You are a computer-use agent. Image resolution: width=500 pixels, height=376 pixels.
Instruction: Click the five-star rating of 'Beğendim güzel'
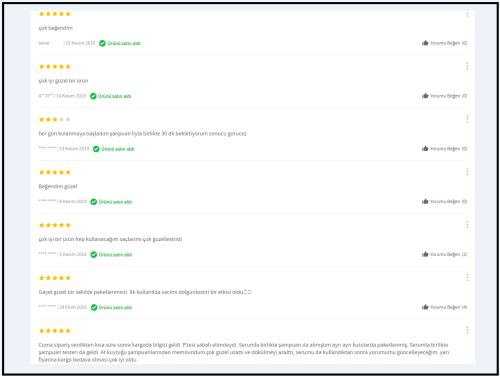[55, 172]
